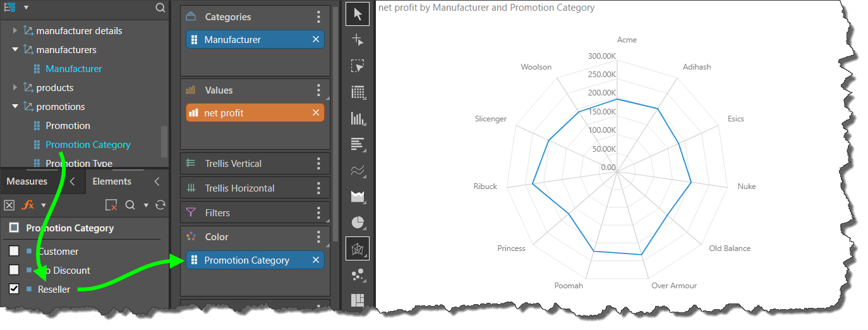The height and width of the screenshot is (330, 868).
Task: Choose the pie chart visualization icon
Action: tap(358, 223)
